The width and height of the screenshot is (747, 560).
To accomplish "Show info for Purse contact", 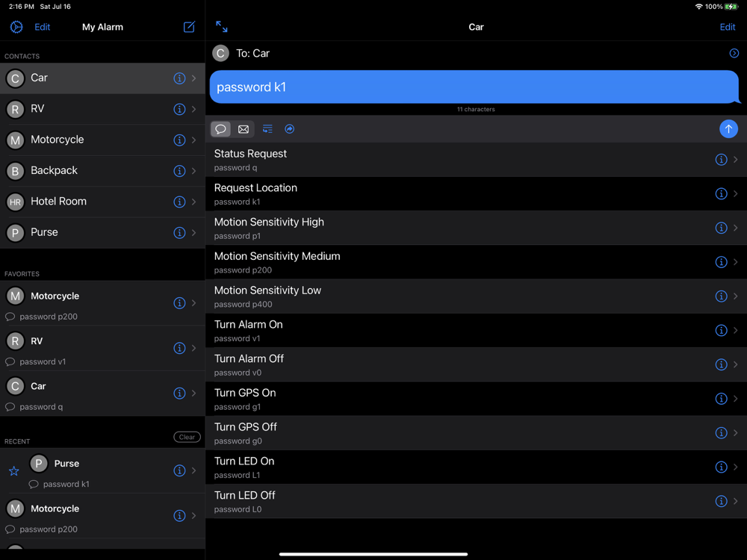I will coord(179,233).
